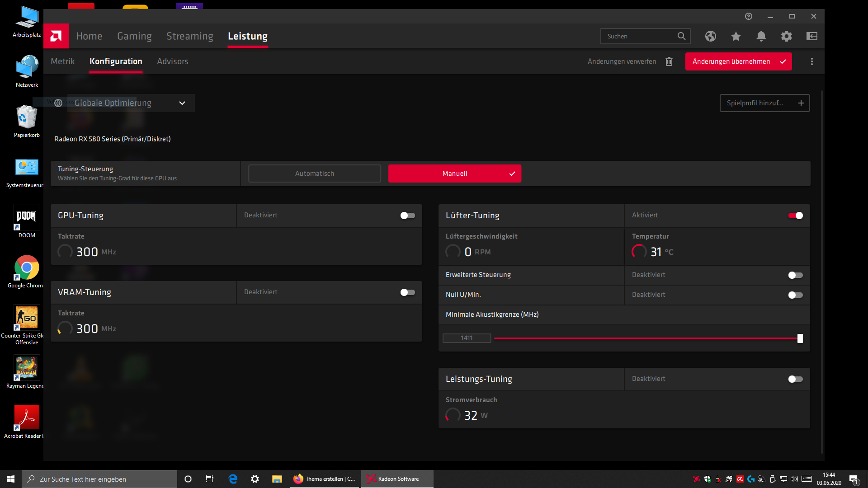Open favorites star icon
This screenshot has width=868, height=488.
(x=736, y=36)
